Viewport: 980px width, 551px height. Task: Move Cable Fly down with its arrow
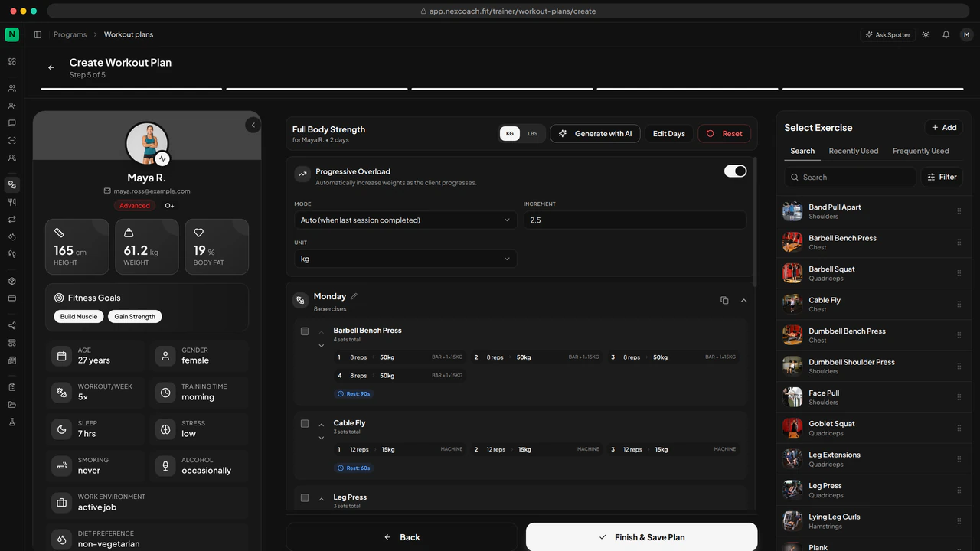[x=322, y=439]
